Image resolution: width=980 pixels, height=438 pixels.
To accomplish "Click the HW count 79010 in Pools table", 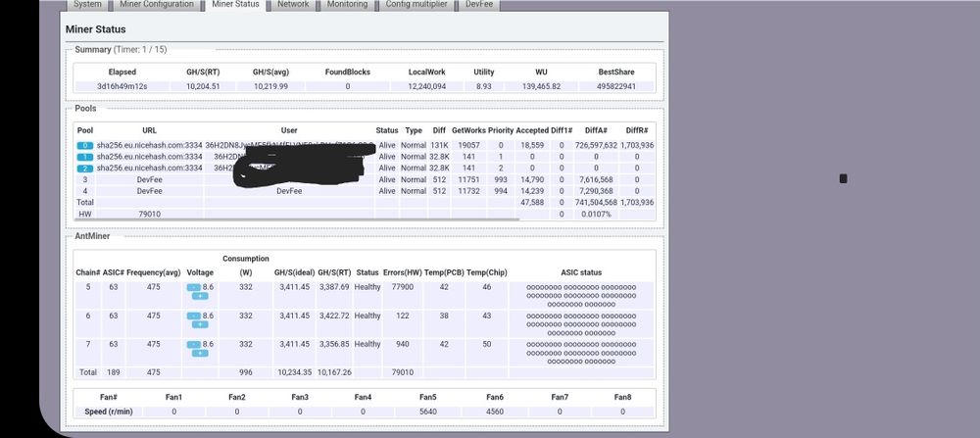I will pos(149,214).
